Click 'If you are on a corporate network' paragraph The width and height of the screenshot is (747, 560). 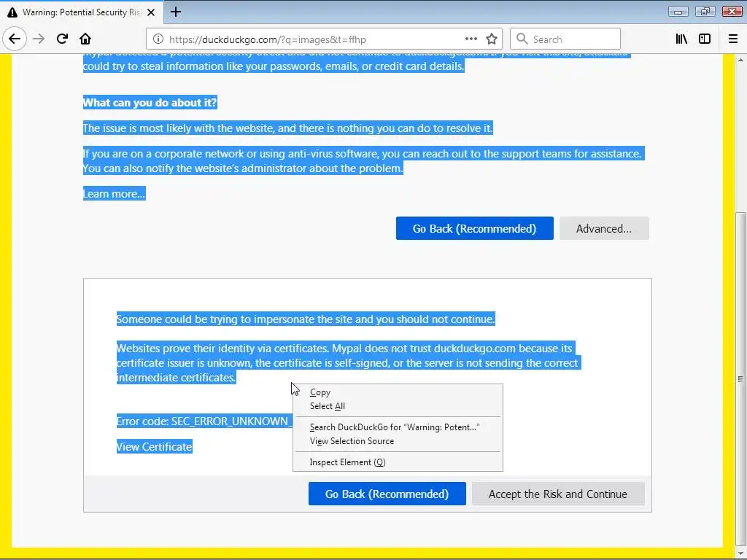363,161
